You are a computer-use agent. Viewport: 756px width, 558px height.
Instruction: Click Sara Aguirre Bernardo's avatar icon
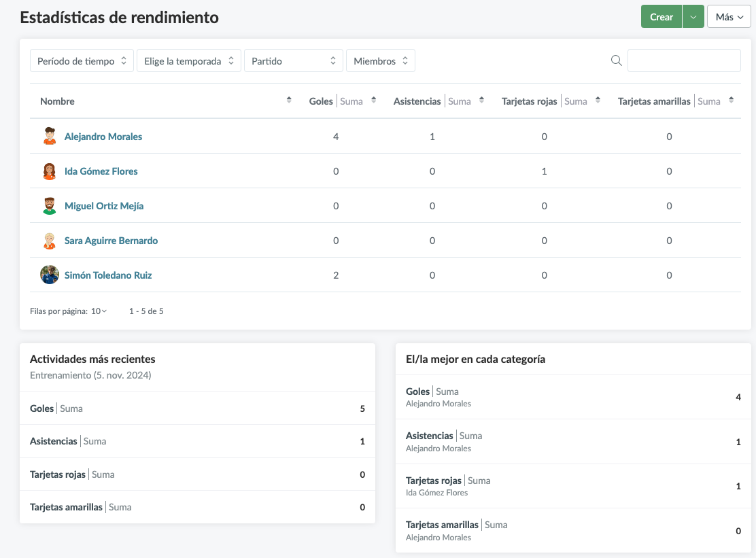pos(50,241)
